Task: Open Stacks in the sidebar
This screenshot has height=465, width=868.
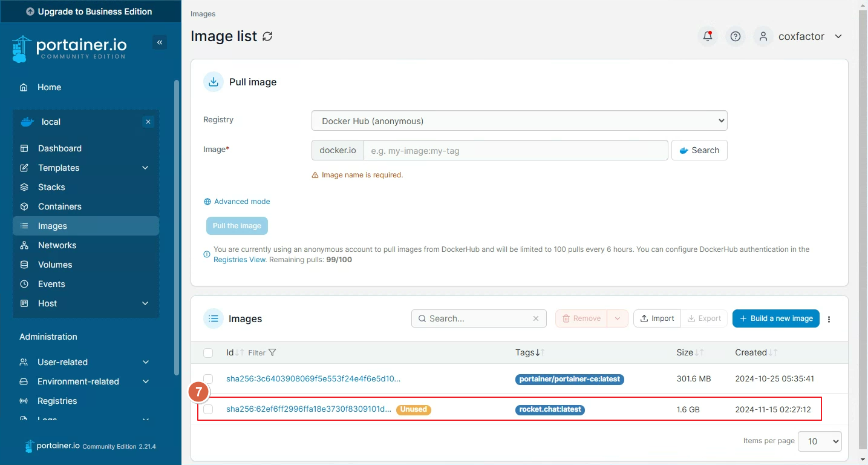Action: point(86,187)
